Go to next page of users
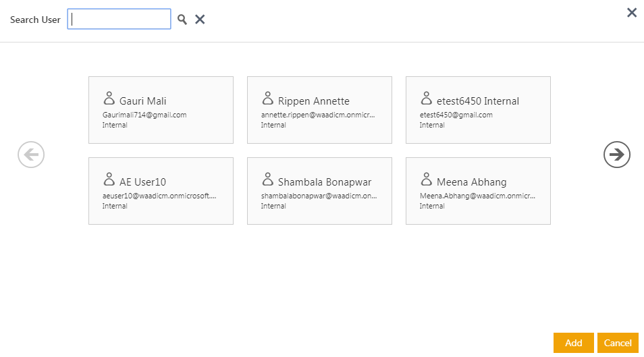The width and height of the screenshot is (644, 357). tap(616, 155)
